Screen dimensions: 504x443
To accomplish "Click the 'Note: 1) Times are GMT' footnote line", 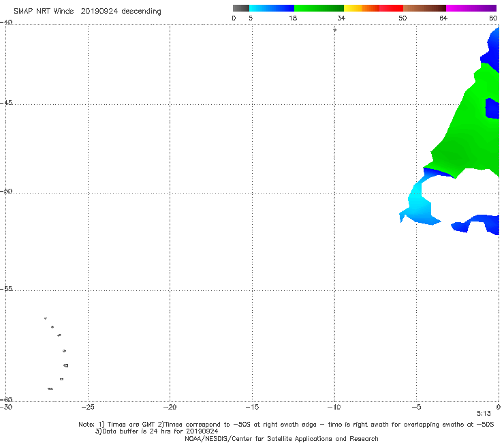I will tap(286, 425).
